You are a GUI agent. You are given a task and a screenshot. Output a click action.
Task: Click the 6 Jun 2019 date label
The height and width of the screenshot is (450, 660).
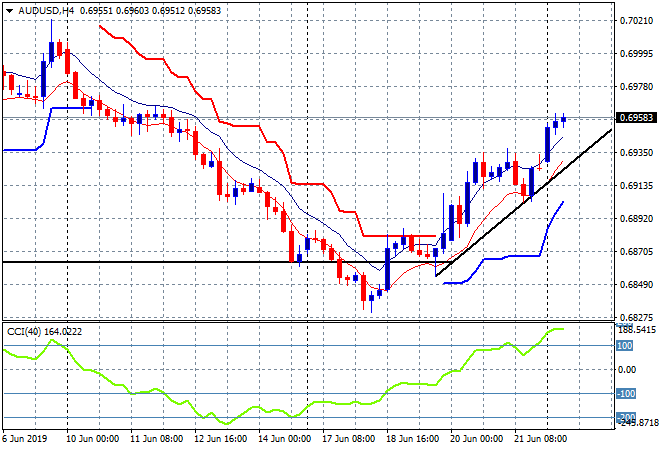24,439
